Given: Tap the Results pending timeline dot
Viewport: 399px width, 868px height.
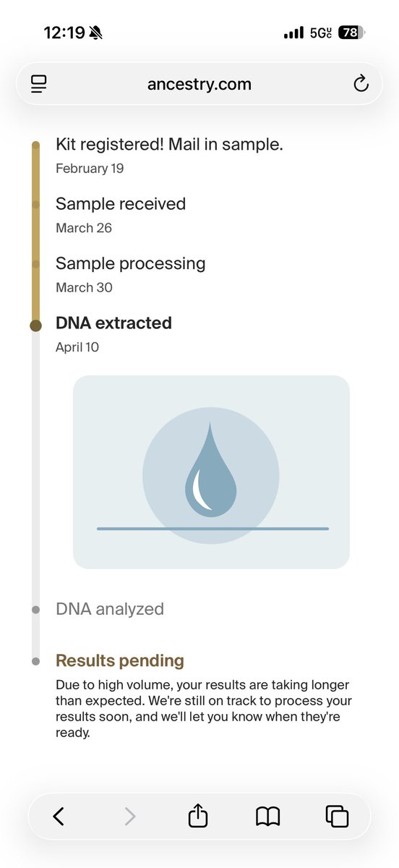Looking at the screenshot, I should tap(35, 661).
